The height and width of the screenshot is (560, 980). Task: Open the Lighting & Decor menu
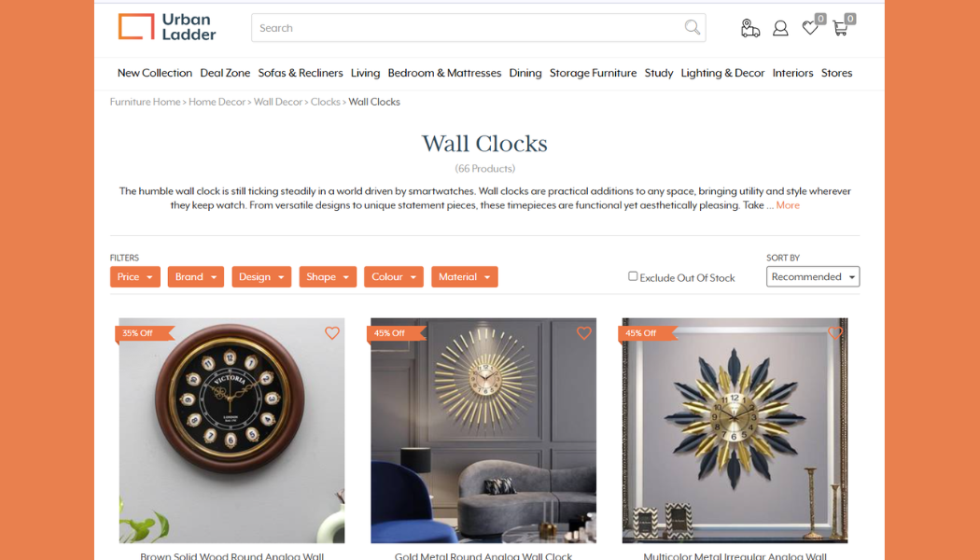[722, 73]
